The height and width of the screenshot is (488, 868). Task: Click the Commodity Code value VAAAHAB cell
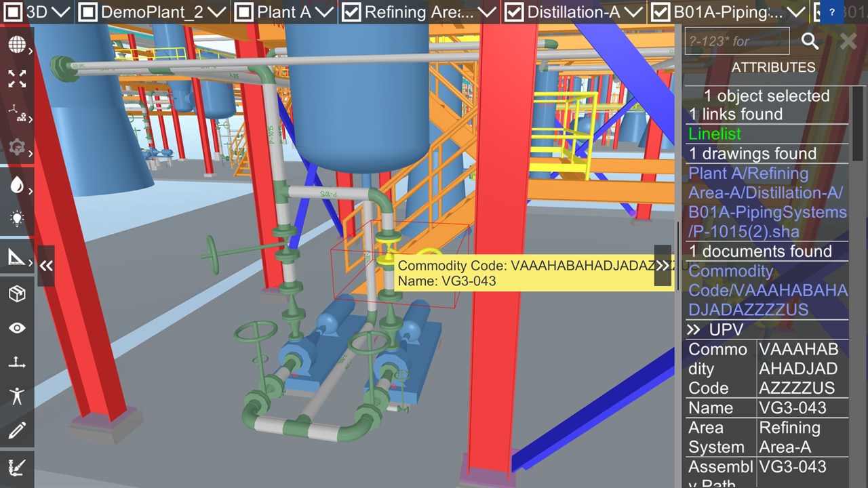pyautogui.click(x=802, y=369)
